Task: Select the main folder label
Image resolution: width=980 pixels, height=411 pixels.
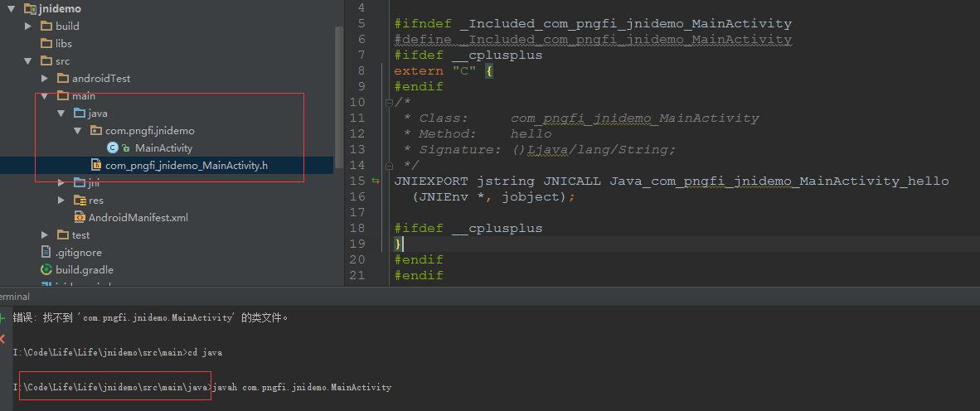Action: coord(84,96)
